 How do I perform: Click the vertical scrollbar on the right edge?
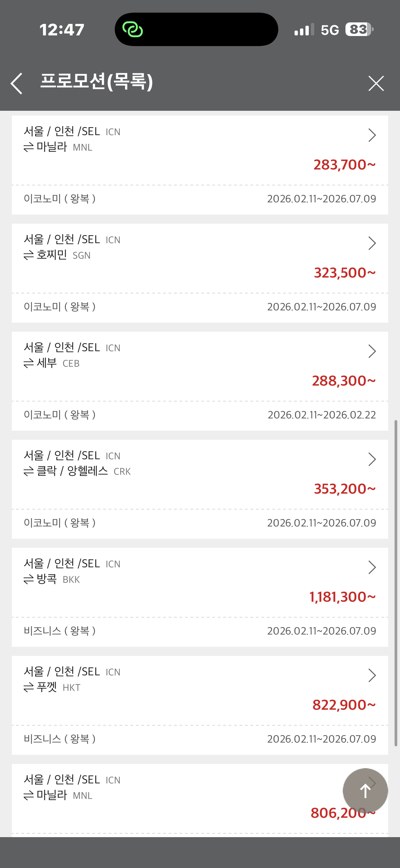tap(396, 583)
